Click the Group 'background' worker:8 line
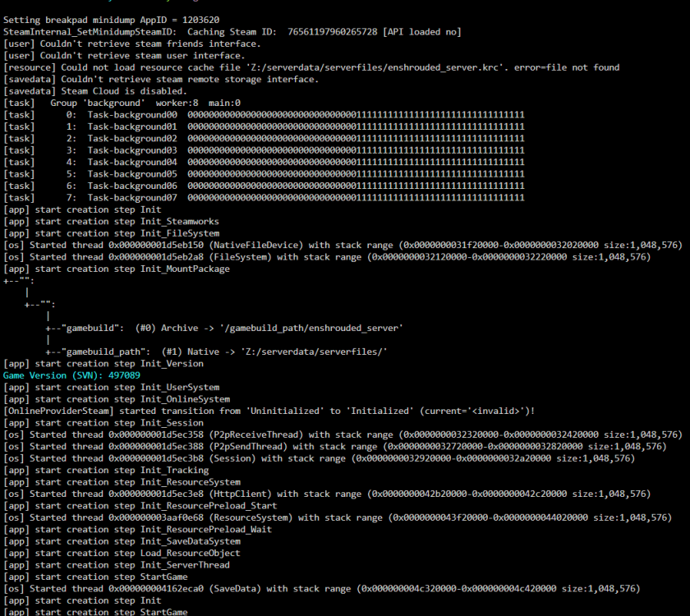This screenshot has height=616, width=690. pyautogui.click(x=122, y=103)
